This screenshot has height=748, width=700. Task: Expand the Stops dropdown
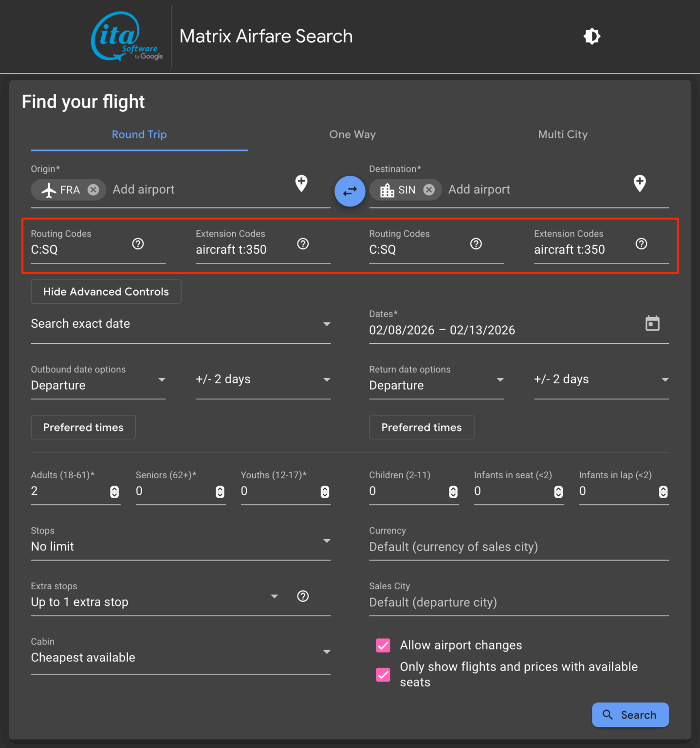(180, 546)
